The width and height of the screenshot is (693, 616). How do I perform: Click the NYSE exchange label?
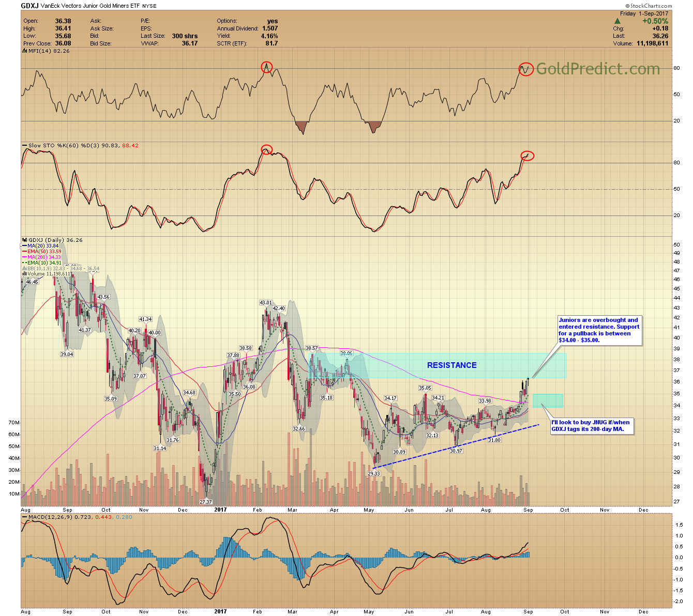pyautogui.click(x=149, y=6)
